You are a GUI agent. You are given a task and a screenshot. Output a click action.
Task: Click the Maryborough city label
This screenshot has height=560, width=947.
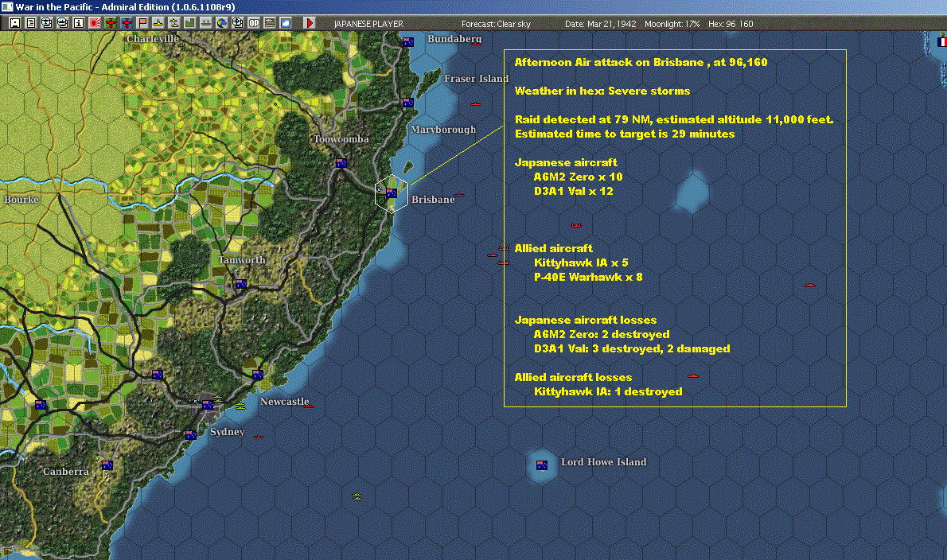click(x=443, y=130)
